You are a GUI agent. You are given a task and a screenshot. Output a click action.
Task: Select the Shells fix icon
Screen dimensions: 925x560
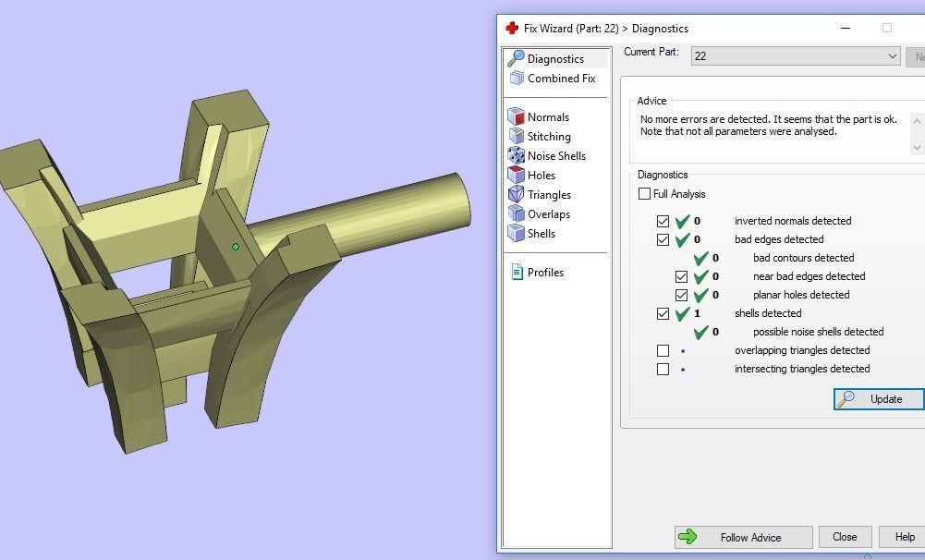pos(517,233)
